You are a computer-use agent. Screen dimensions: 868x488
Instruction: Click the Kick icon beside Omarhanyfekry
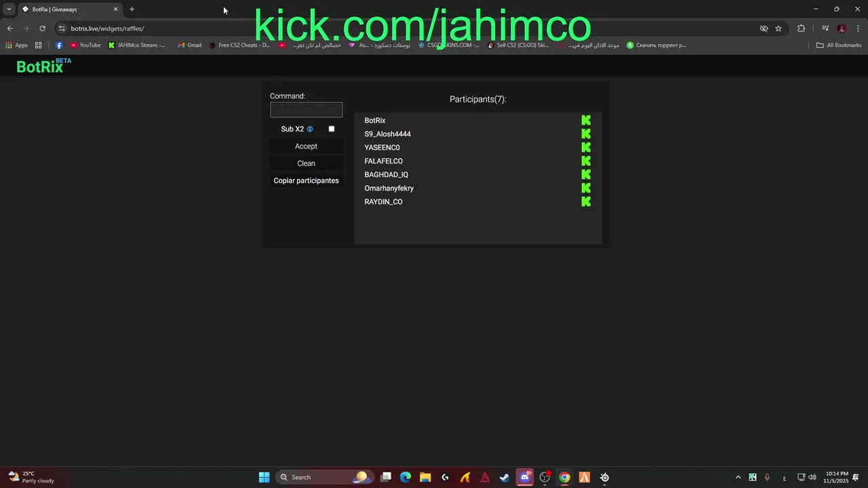(586, 188)
